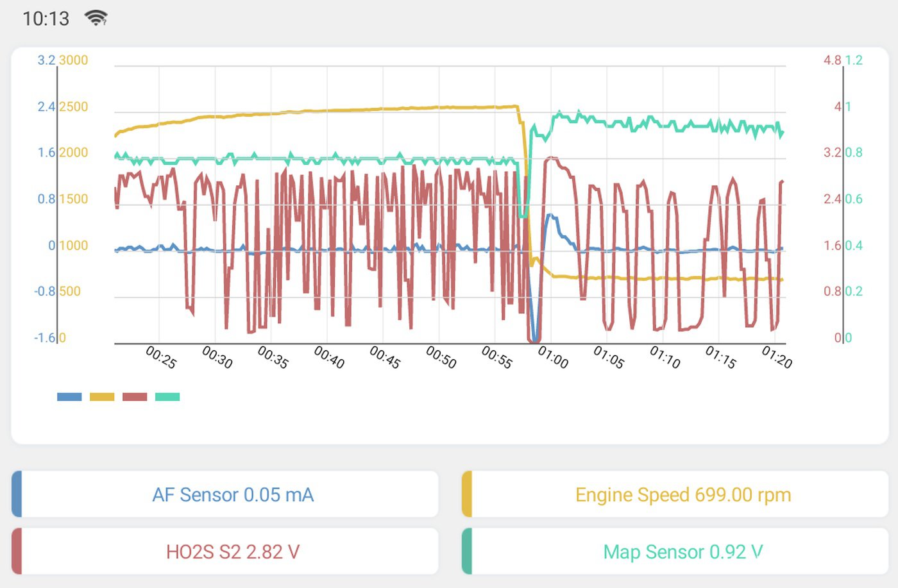Click the 00:45 time axis label
898x588 pixels.
(385, 357)
